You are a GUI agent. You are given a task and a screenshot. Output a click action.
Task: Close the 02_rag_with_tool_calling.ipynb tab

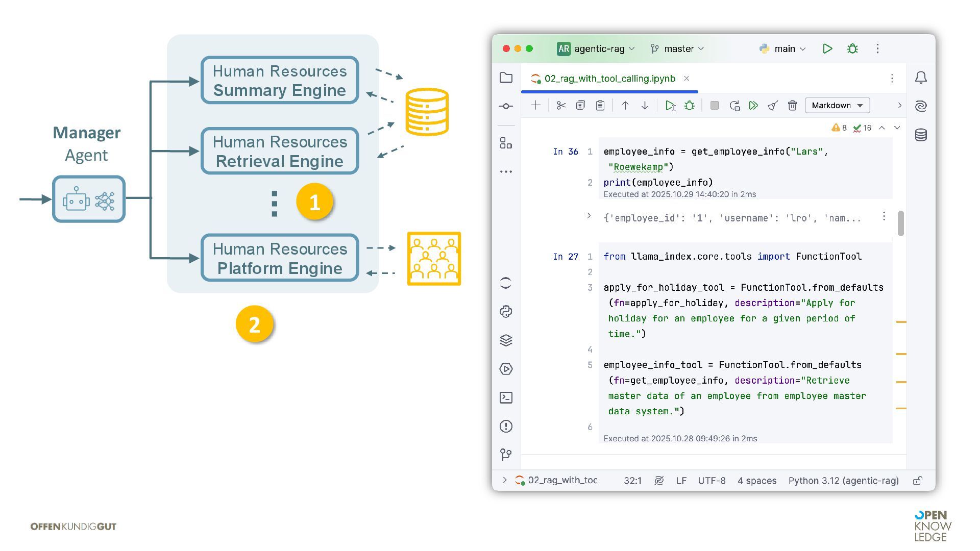pos(687,79)
